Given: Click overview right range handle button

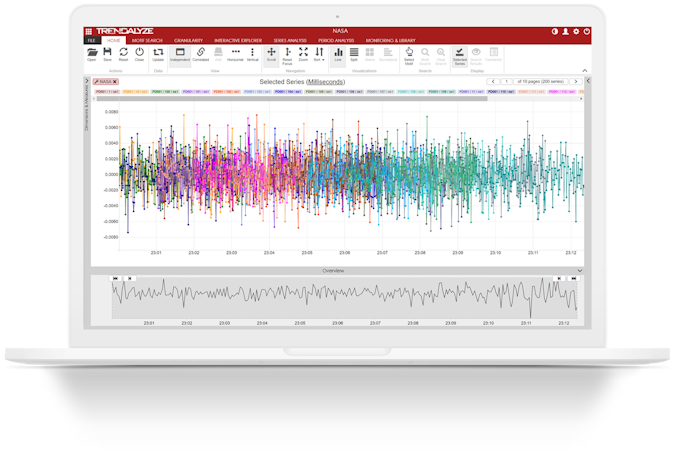Looking at the screenshot, I should coord(559,279).
